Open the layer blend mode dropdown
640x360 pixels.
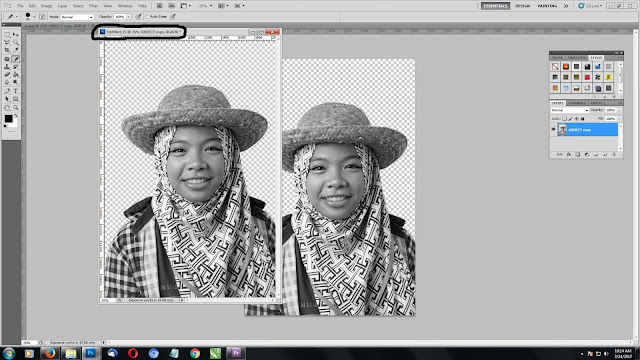point(570,110)
